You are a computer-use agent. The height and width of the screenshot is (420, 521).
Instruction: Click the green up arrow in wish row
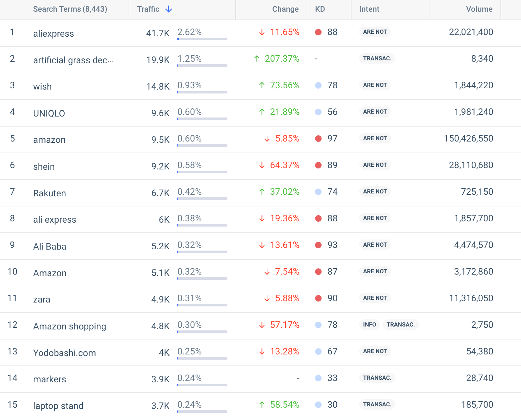pos(262,85)
